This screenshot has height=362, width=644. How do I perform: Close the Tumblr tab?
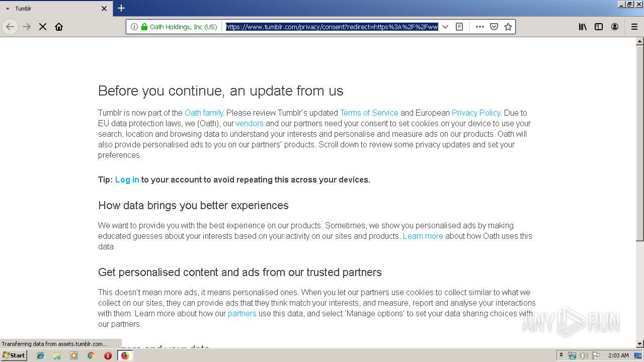point(104,9)
